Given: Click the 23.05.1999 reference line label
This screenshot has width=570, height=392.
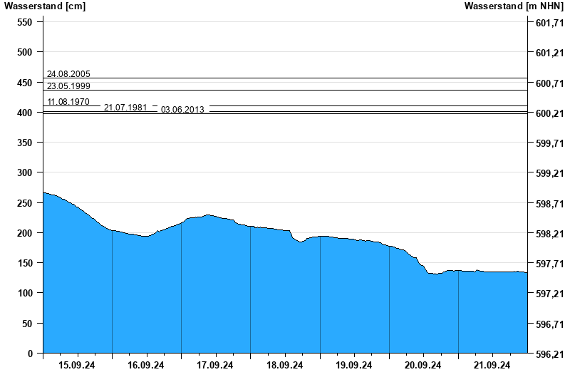Looking at the screenshot, I should 68,86.
